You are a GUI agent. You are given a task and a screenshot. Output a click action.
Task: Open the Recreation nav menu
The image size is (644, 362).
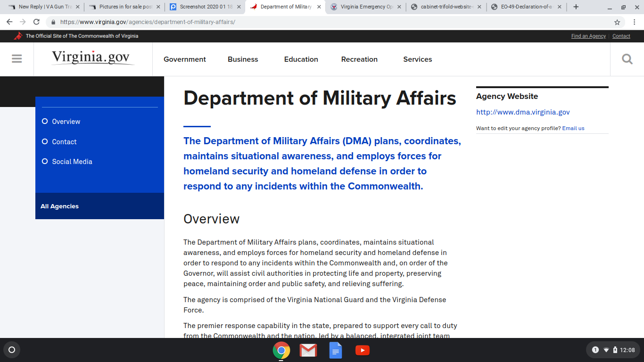pyautogui.click(x=359, y=59)
